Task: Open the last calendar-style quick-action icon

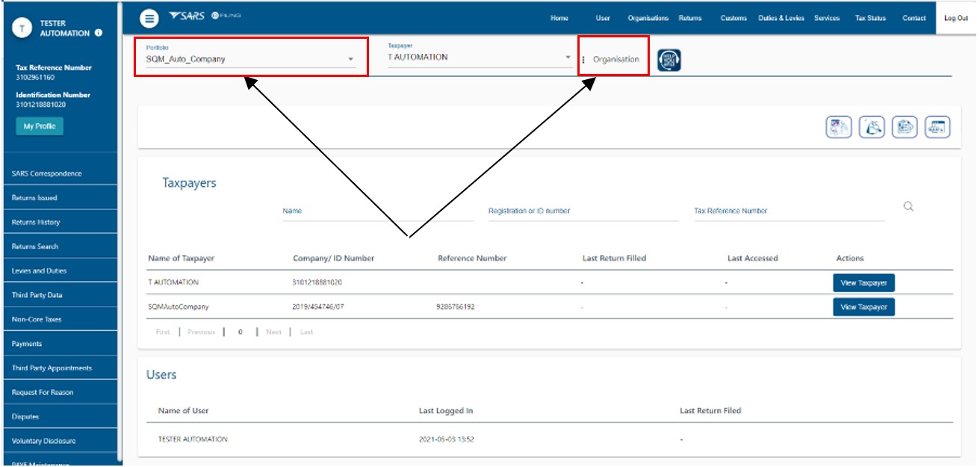Action: pos(937,128)
